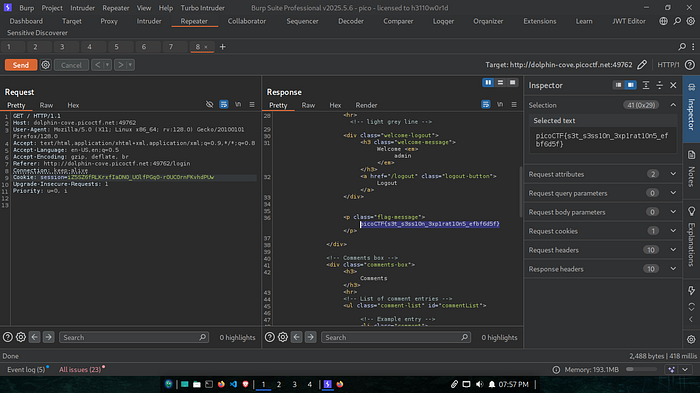
Task: Open All issues (23)
Action: coord(80,369)
